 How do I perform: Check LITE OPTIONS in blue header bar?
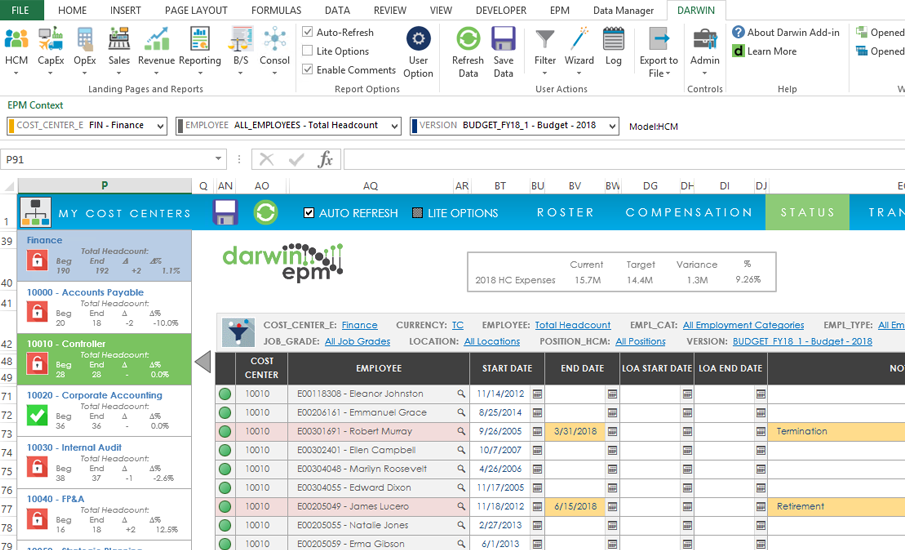[417, 213]
